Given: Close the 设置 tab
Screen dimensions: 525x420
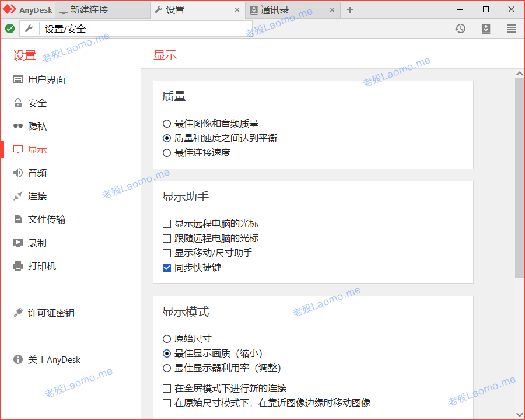Looking at the screenshot, I should 237,10.
